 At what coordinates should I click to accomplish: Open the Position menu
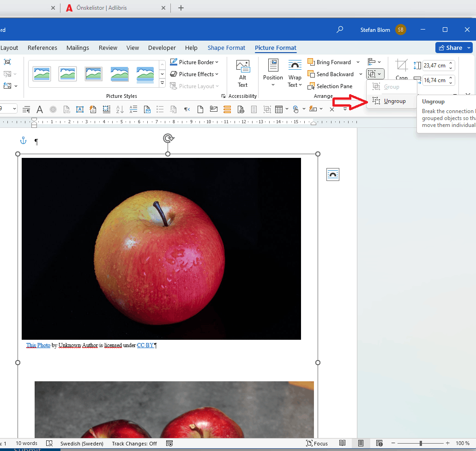pos(273,73)
